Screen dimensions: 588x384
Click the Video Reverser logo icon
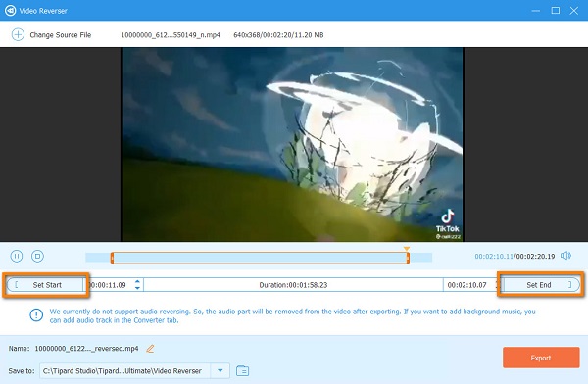[10, 11]
